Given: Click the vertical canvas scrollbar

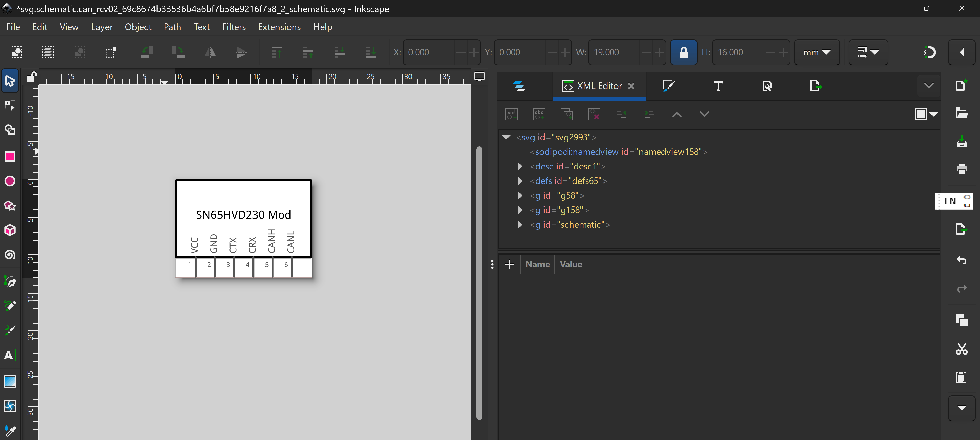Looking at the screenshot, I should pyautogui.click(x=479, y=282).
